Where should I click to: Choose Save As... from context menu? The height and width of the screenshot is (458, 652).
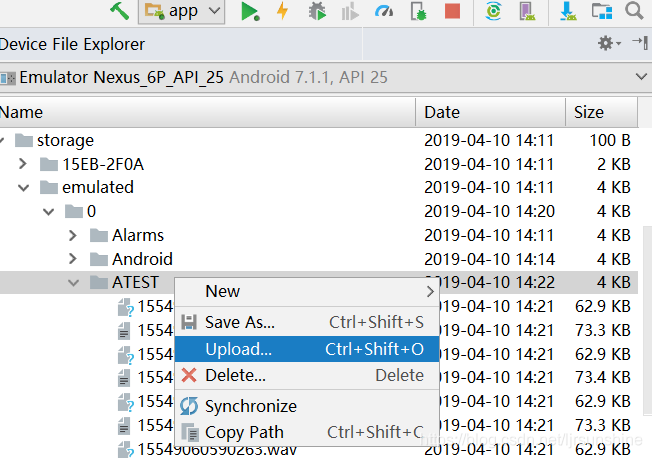point(307,322)
